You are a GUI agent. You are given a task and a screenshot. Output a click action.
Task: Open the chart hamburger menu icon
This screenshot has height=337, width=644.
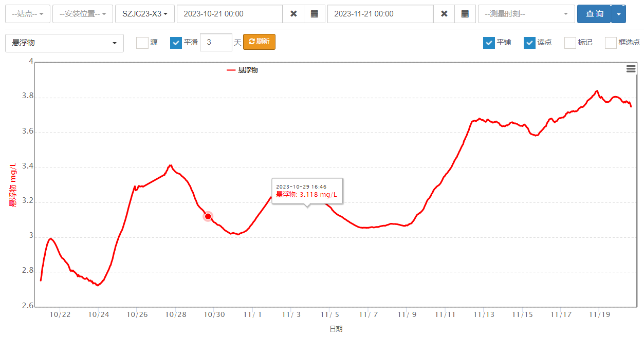pyautogui.click(x=631, y=69)
